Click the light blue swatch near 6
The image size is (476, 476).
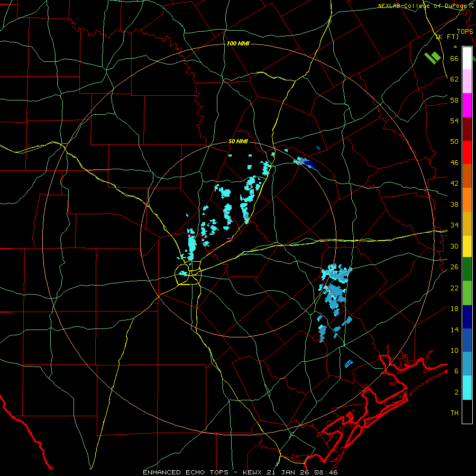point(467,364)
